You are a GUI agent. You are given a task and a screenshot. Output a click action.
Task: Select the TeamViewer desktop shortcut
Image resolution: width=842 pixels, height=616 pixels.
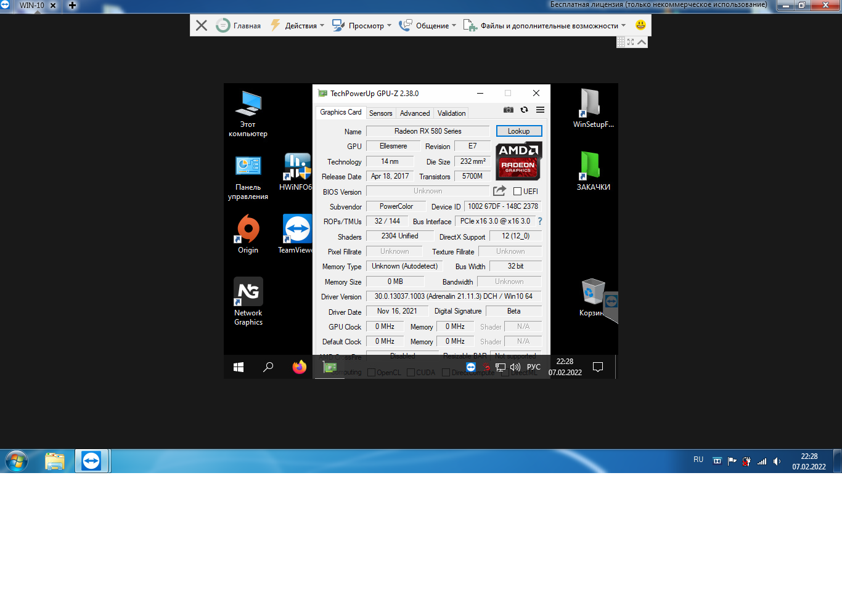(x=296, y=234)
